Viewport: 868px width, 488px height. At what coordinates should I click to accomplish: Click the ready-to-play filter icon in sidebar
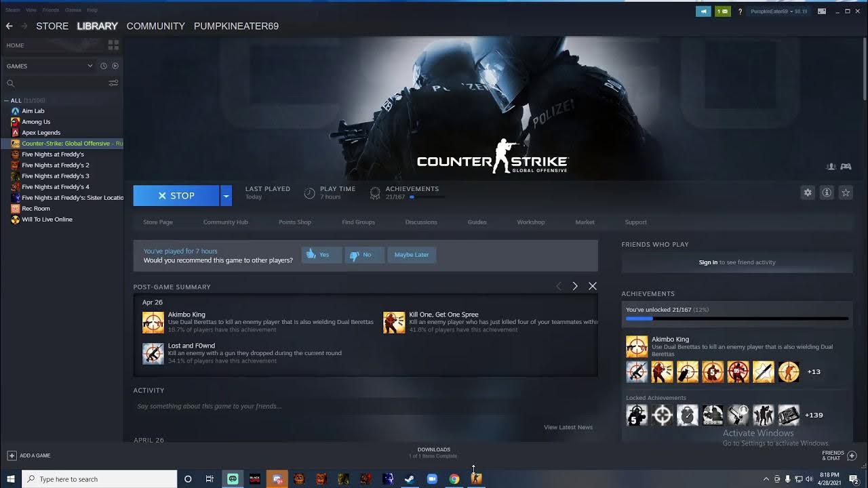(x=115, y=66)
